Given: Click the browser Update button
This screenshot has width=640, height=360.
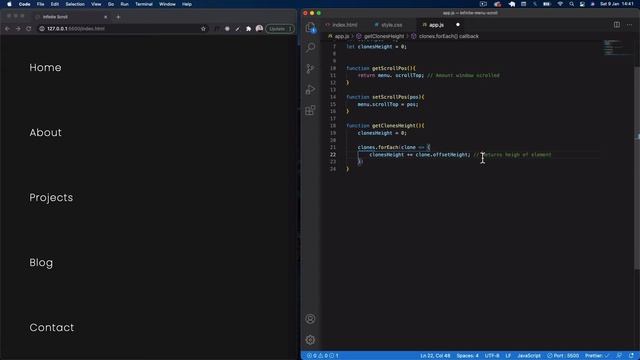Looking at the screenshot, I should (280, 29).
